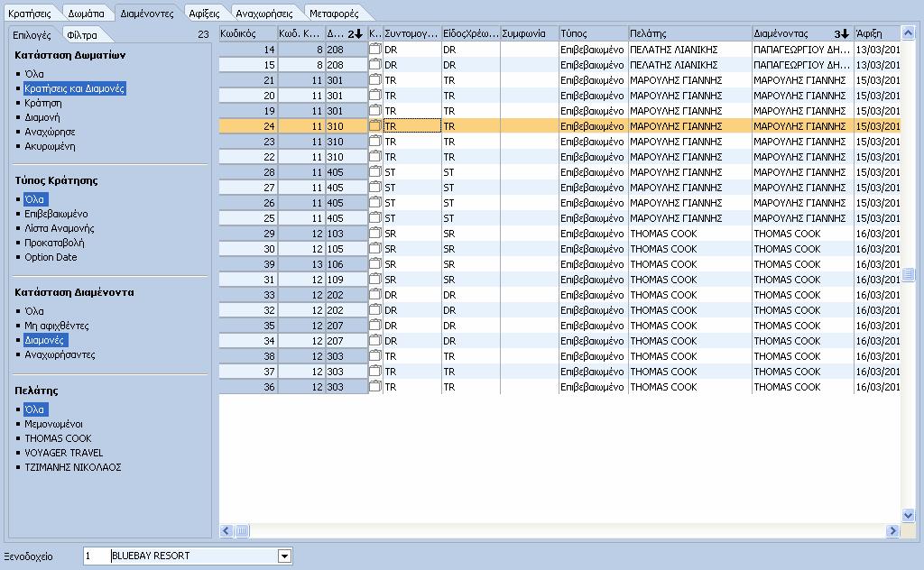Screen dimensions: 924x570
Task: Select Όλα under Πελάτης
Action: pyautogui.click(x=34, y=409)
